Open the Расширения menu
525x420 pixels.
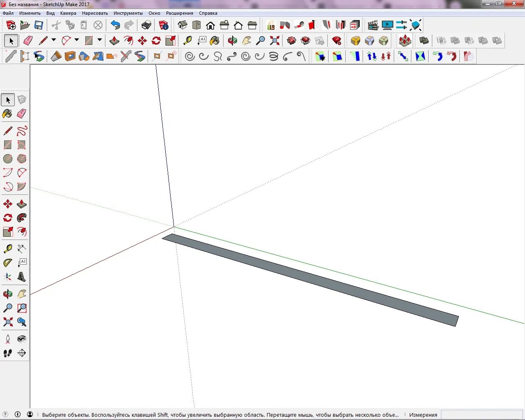pos(180,13)
